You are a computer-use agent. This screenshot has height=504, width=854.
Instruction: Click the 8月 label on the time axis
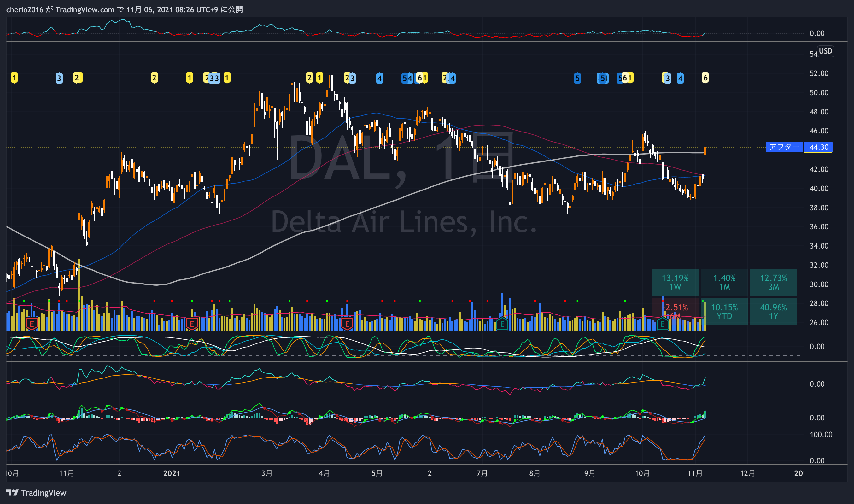[535, 473]
